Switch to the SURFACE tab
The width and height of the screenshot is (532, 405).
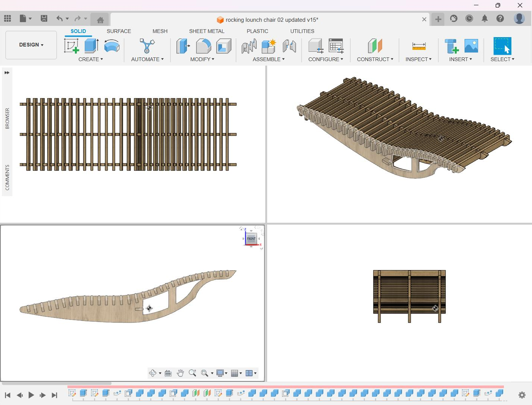pyautogui.click(x=119, y=31)
